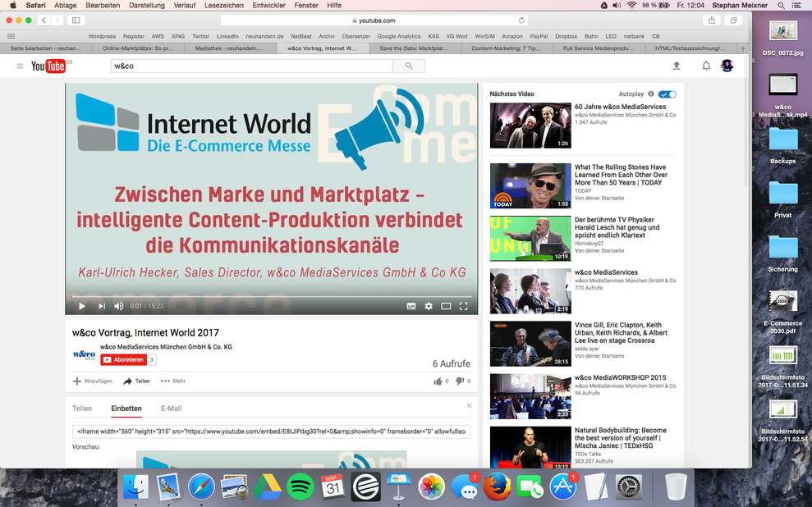812x507 pixels.
Task: Switch to theater mode view
Action: 446,306
